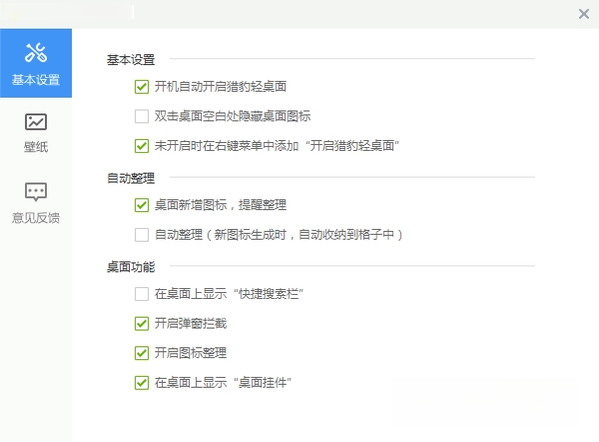Image resolution: width=599 pixels, height=442 pixels.
Task: Click the 基本设置 section heading in content
Action: coord(131,60)
